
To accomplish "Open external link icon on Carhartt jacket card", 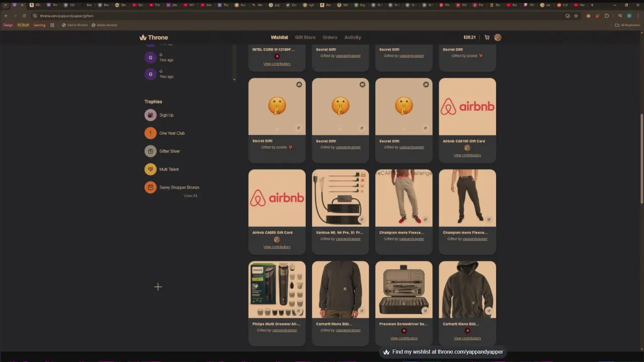I will click(x=362, y=311).
